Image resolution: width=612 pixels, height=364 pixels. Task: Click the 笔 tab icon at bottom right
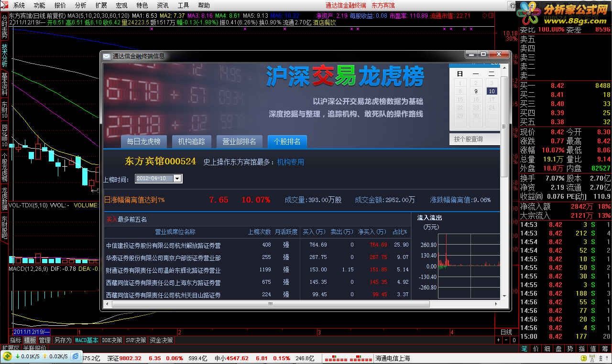pyautogui.click(x=525, y=349)
